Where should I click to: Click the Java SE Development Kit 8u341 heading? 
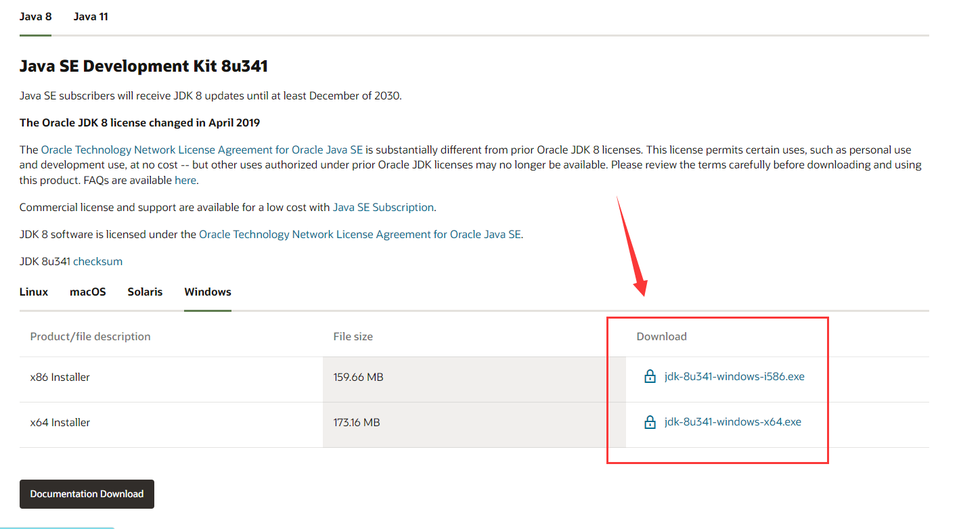click(143, 66)
